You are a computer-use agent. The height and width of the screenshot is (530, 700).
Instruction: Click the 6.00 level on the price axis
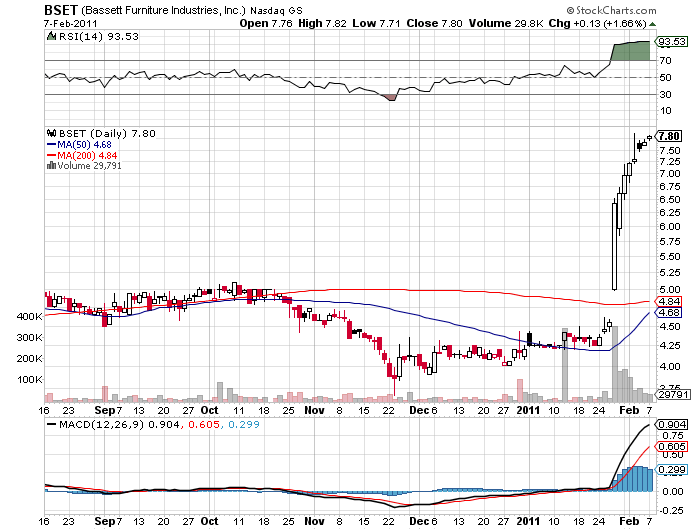pyautogui.click(x=670, y=226)
